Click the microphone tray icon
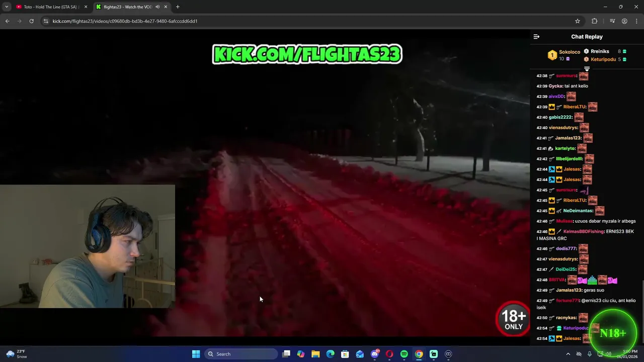This screenshot has height=362, width=644. 589,354
